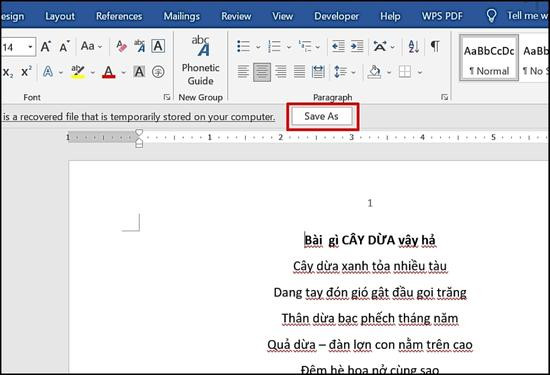Increase font size with Grow Font
The height and width of the screenshot is (375, 550).
tap(46, 46)
